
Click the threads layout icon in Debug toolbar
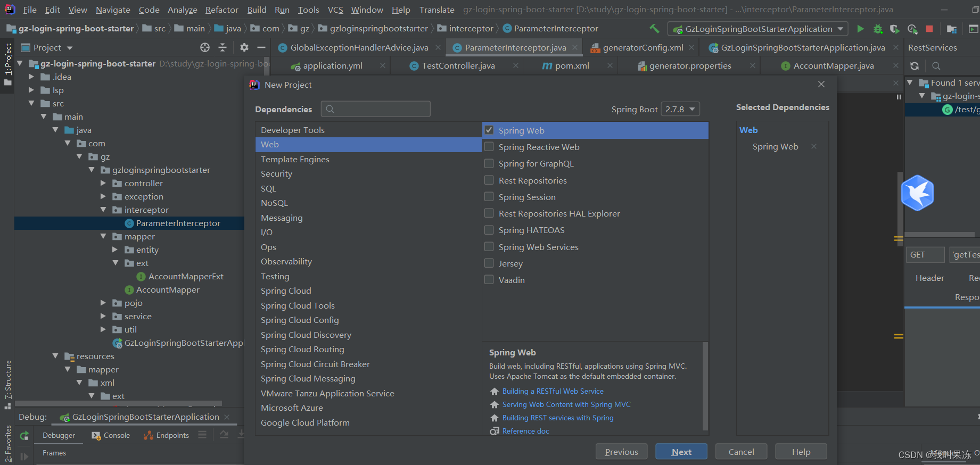(202, 435)
